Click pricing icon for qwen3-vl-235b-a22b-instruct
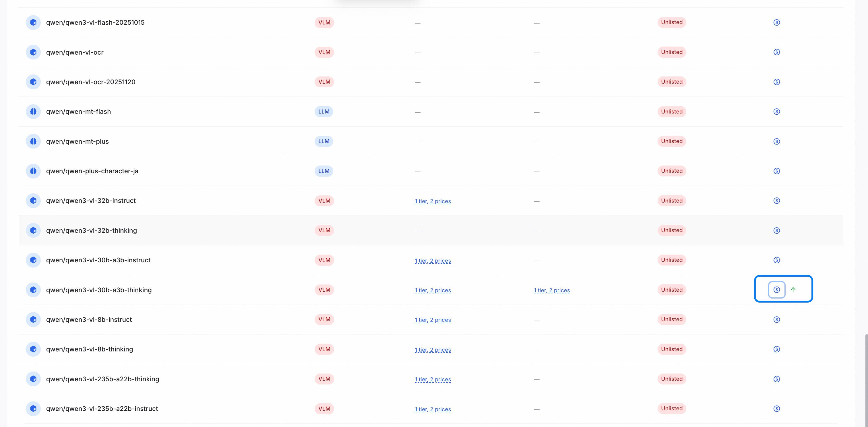The height and width of the screenshot is (427, 868). pos(776,408)
